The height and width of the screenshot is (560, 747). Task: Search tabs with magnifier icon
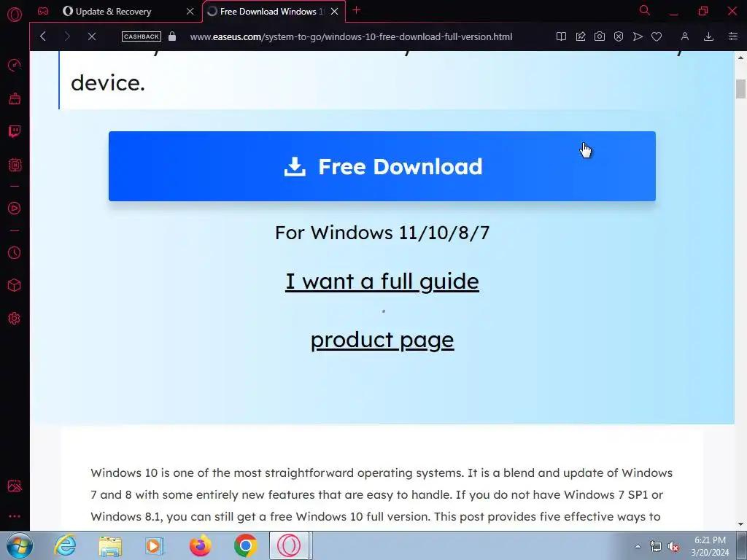(x=645, y=10)
